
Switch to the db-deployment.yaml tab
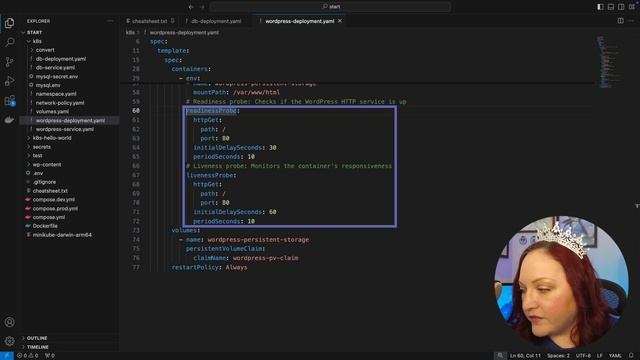(x=216, y=21)
